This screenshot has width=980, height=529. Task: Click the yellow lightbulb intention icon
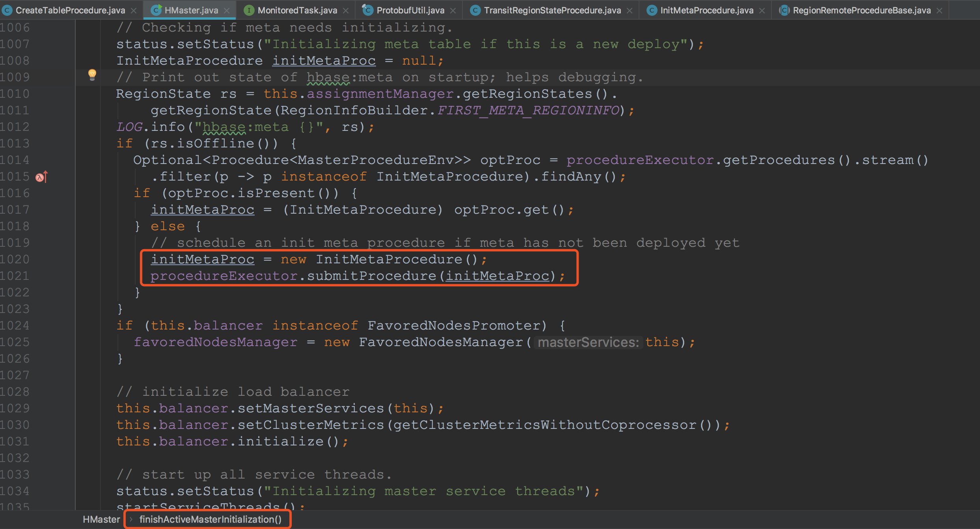[x=92, y=75]
